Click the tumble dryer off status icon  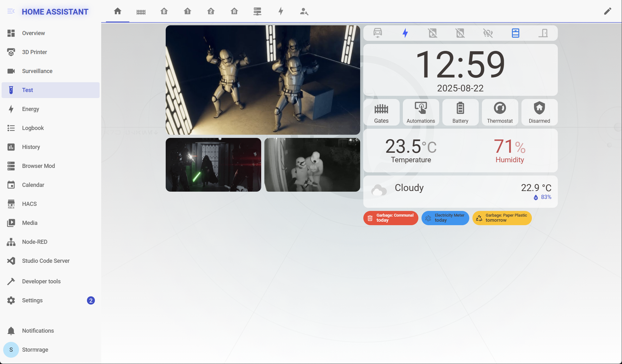click(460, 33)
